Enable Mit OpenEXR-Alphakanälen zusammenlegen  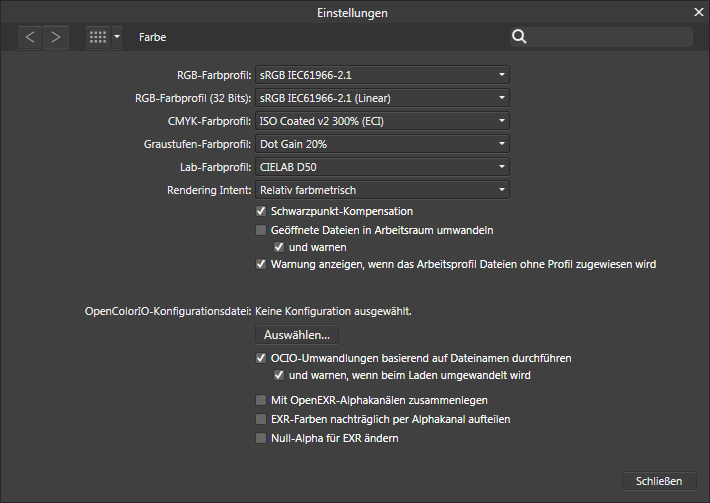pyautogui.click(x=261, y=400)
